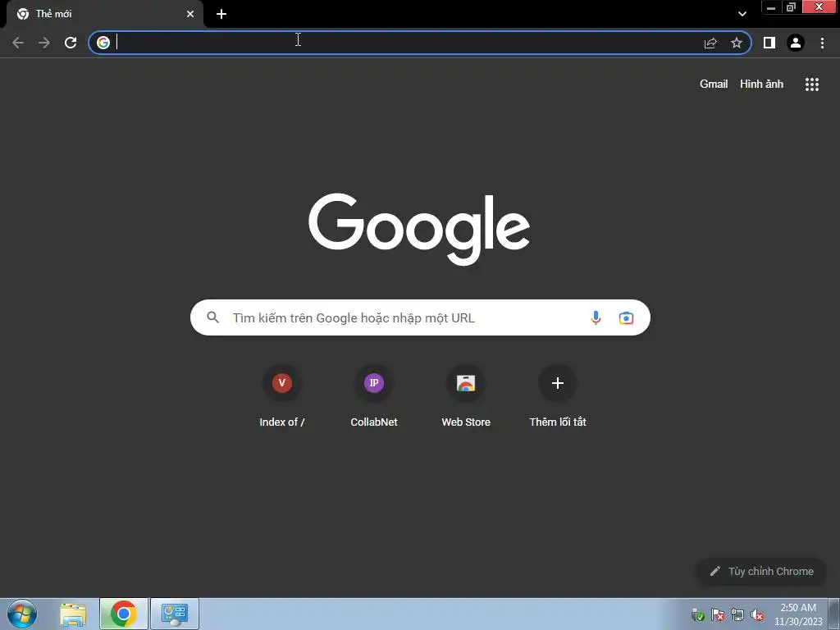Click the Show desktop strip
Screen dimensions: 840x630
(834, 614)
